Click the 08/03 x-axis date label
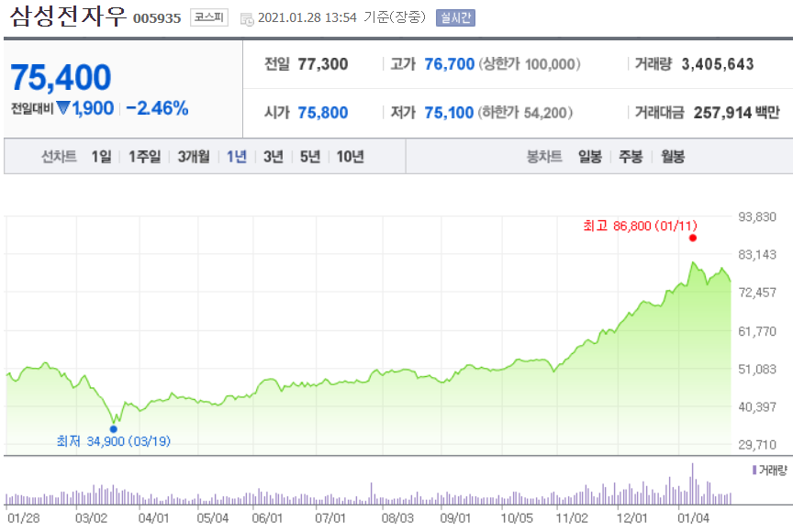793x532 pixels. click(x=397, y=518)
